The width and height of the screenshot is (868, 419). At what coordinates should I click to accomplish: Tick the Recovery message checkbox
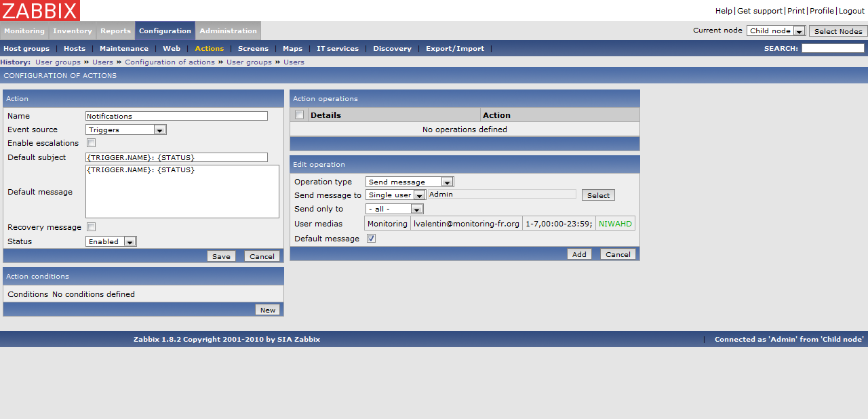pyautogui.click(x=92, y=227)
